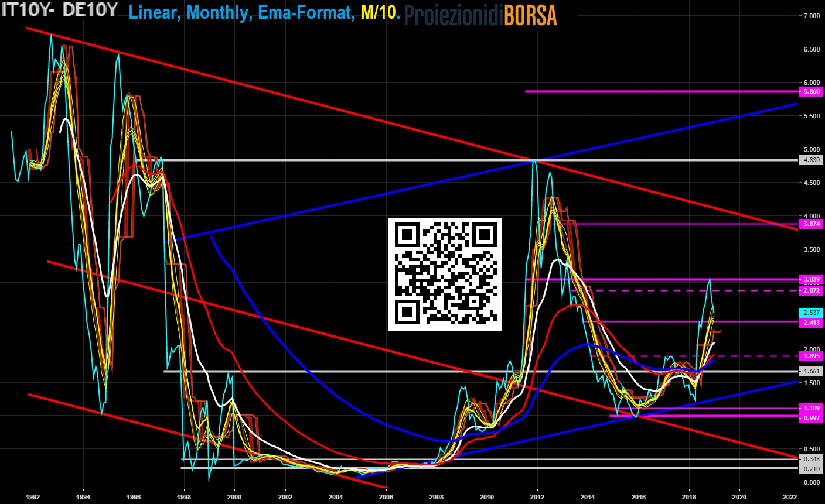Image resolution: width=825 pixels, height=504 pixels.
Task: Click the yellow 'M/10.' label
Action: pyautogui.click(x=380, y=12)
